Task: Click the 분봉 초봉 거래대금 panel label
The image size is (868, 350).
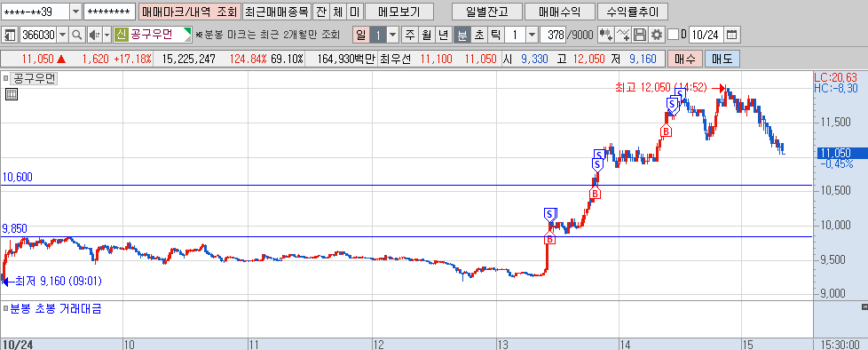Action: click(56, 309)
